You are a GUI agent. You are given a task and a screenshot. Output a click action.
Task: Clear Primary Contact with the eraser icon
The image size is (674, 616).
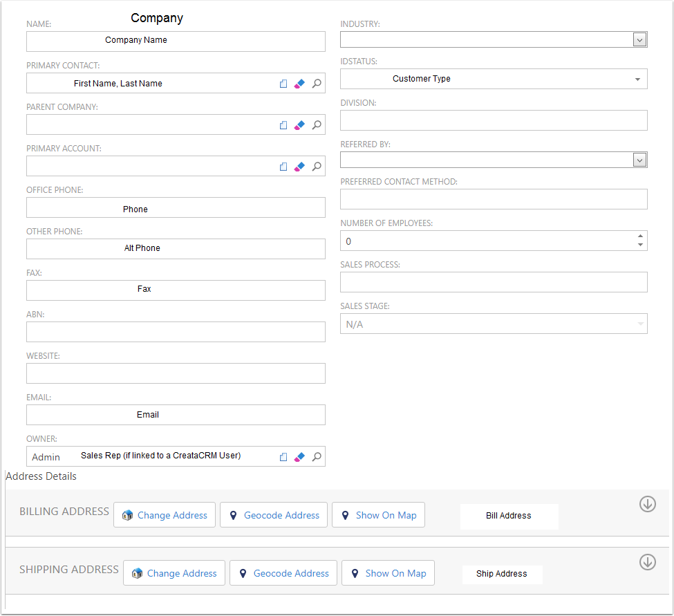tap(299, 84)
